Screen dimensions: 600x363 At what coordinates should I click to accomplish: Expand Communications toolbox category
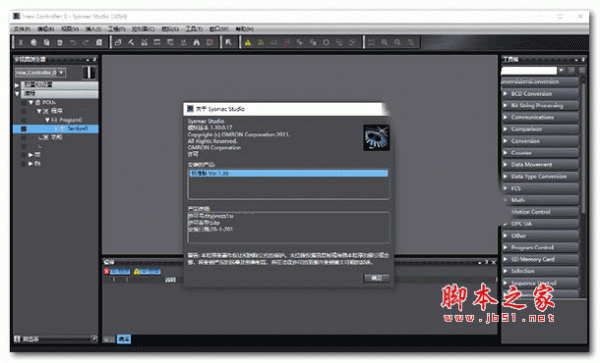click(540, 117)
